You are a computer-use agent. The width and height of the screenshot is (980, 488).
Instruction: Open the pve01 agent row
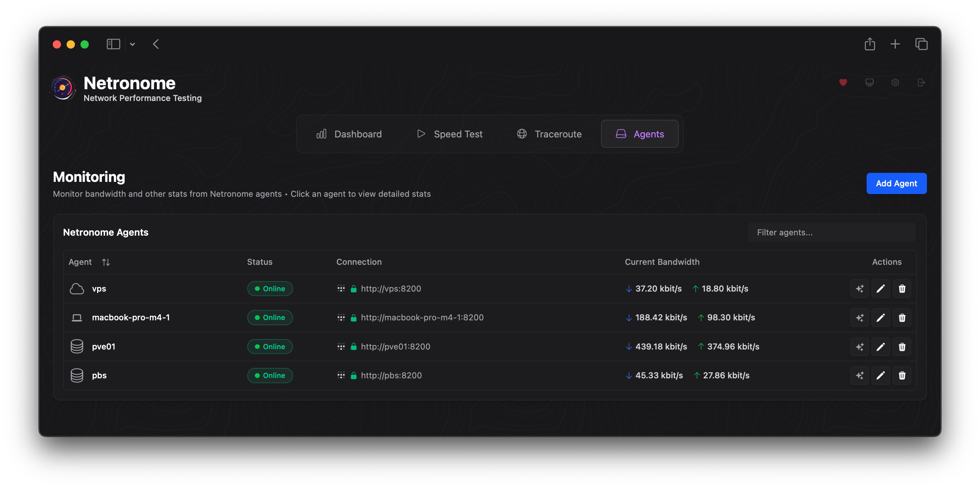(490, 346)
